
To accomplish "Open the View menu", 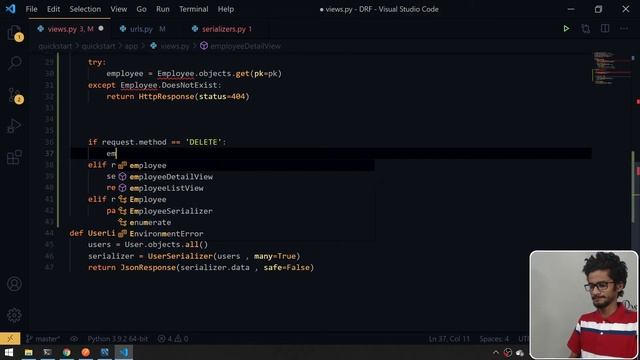I will click(118, 9).
